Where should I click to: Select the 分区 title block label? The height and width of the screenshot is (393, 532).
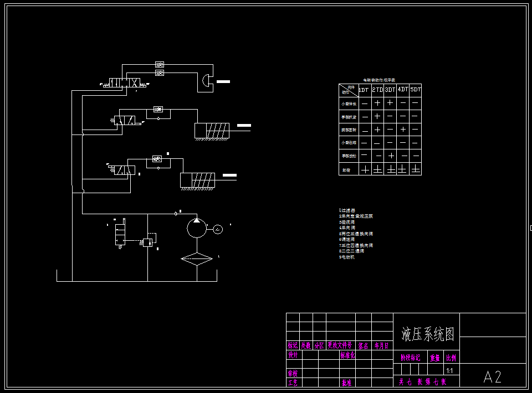319,345
